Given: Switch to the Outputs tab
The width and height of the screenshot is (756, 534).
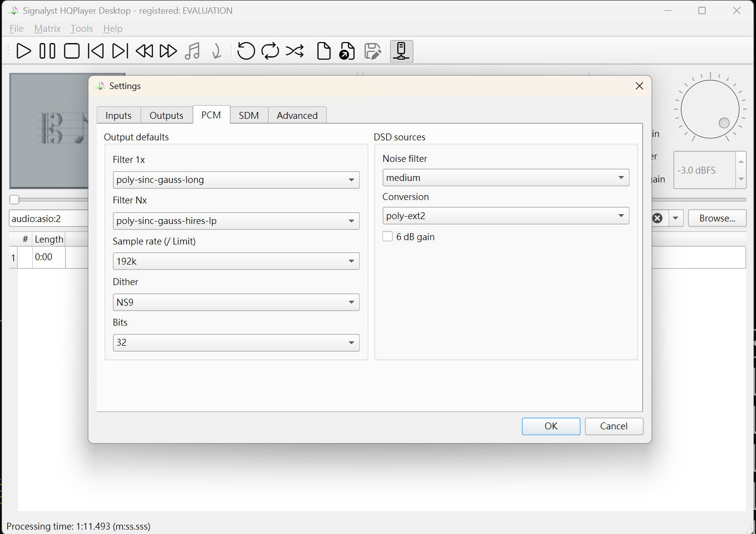Looking at the screenshot, I should point(167,115).
